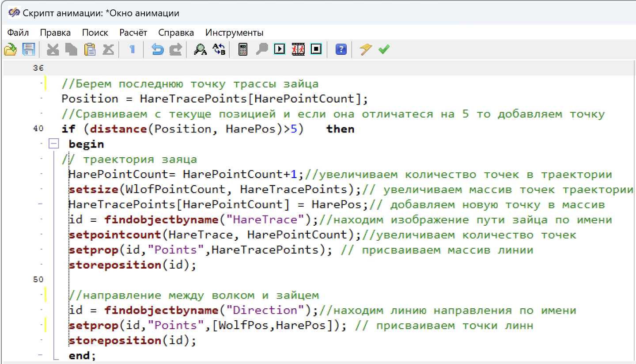Run the script with the play icon

coord(280,49)
